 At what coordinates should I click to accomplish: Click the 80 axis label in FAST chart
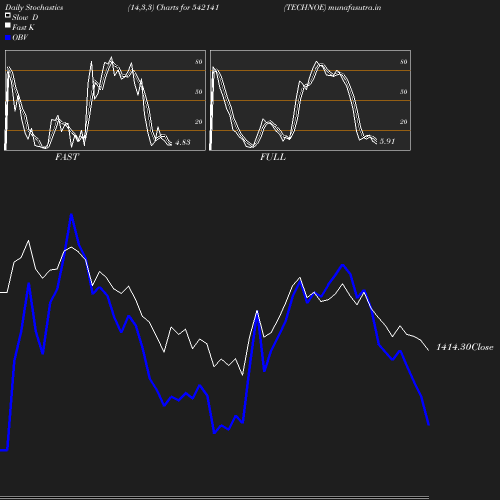coord(199,62)
